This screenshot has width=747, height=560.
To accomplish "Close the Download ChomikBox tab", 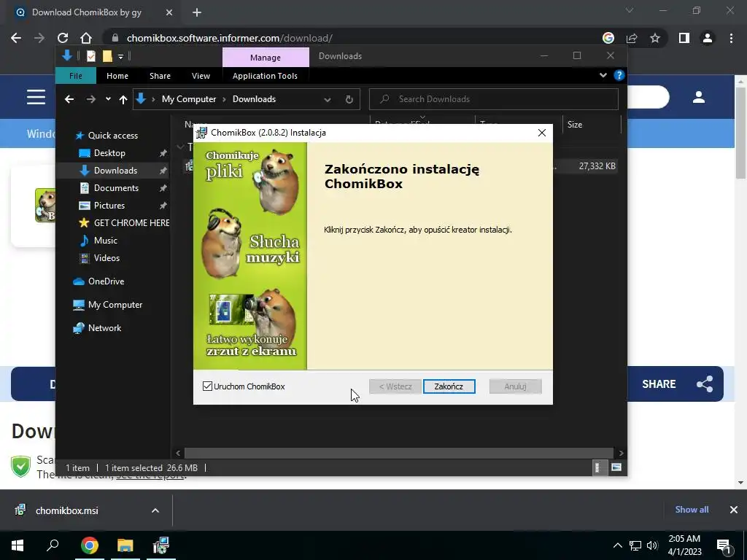I will [x=169, y=13].
